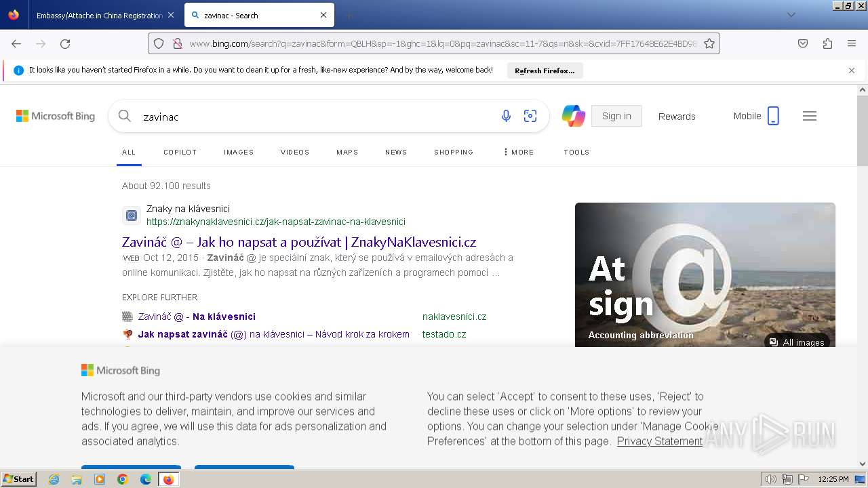868x488 pixels.
Task: Select the ALL results tab
Action: 129,152
